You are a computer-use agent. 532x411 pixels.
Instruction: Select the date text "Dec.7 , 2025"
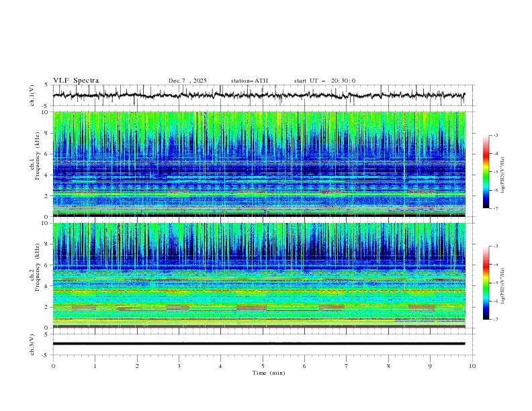coord(187,81)
